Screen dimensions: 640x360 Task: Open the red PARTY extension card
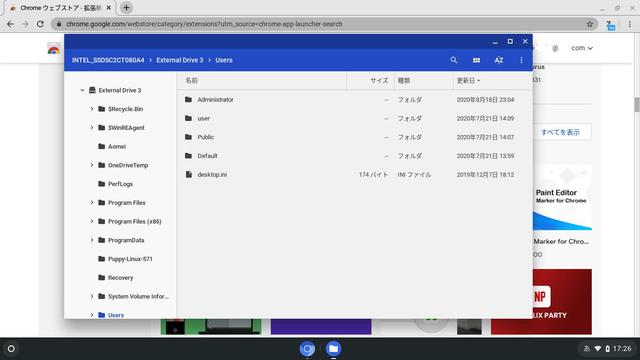(562, 302)
